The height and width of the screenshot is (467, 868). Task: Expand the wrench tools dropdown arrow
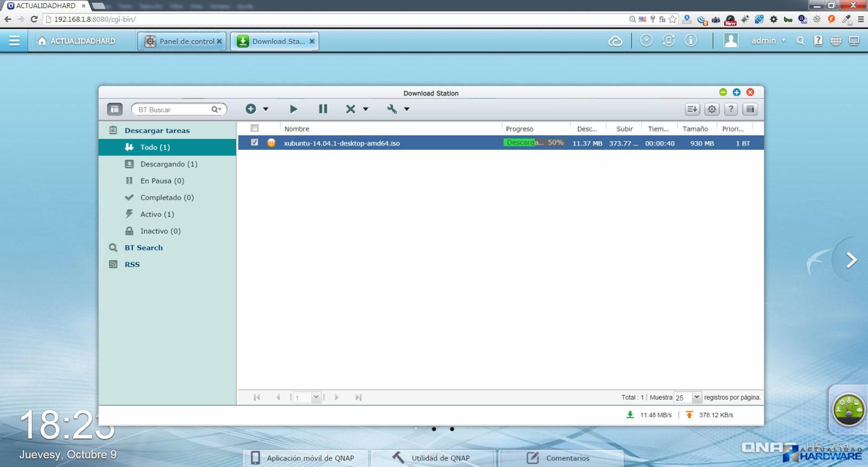tap(407, 109)
